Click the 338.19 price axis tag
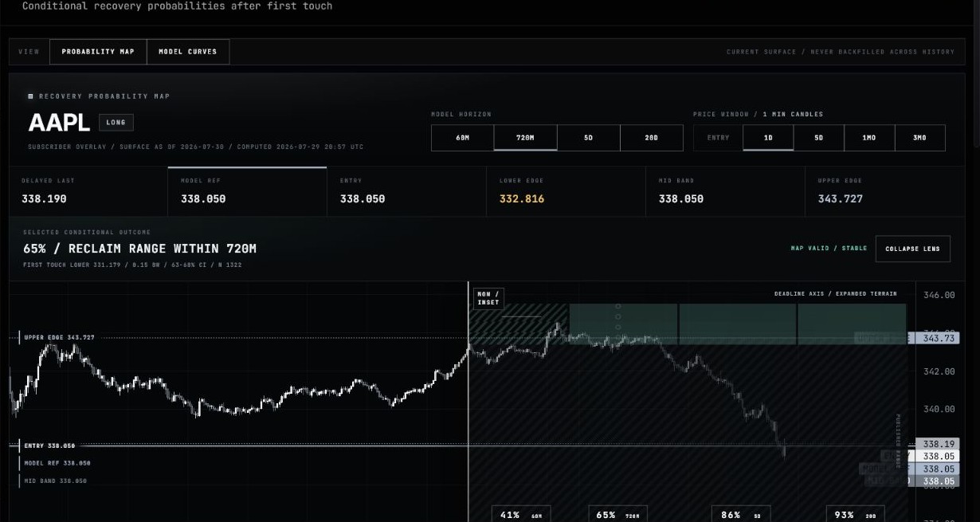Viewport: 980px width, 522px height. click(937, 444)
